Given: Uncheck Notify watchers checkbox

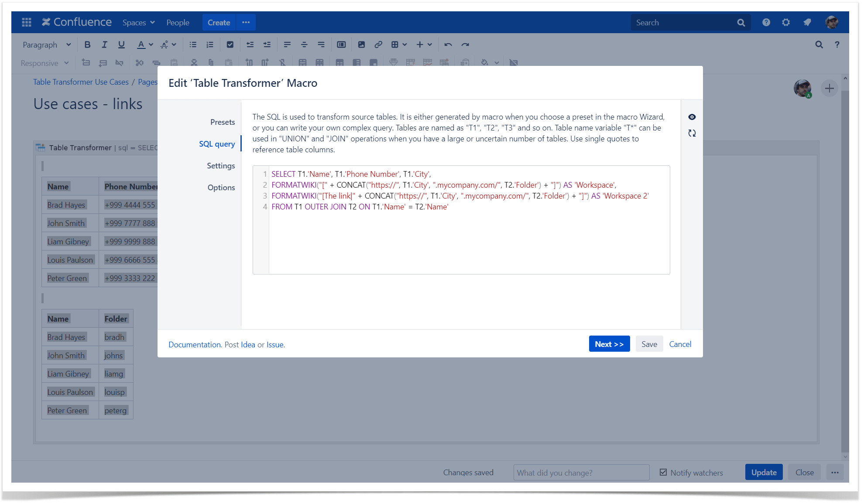Looking at the screenshot, I should click(663, 473).
